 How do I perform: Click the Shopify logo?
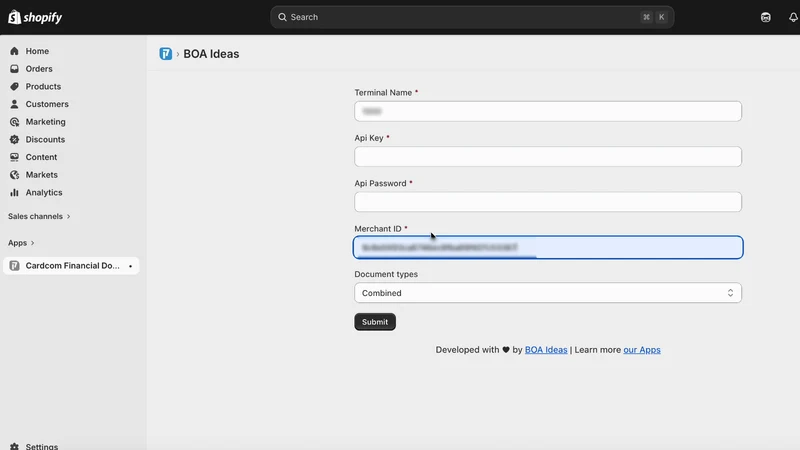[35, 17]
